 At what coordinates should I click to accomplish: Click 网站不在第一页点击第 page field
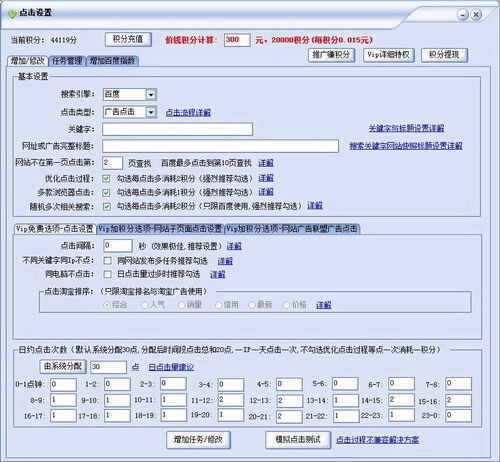pos(112,163)
